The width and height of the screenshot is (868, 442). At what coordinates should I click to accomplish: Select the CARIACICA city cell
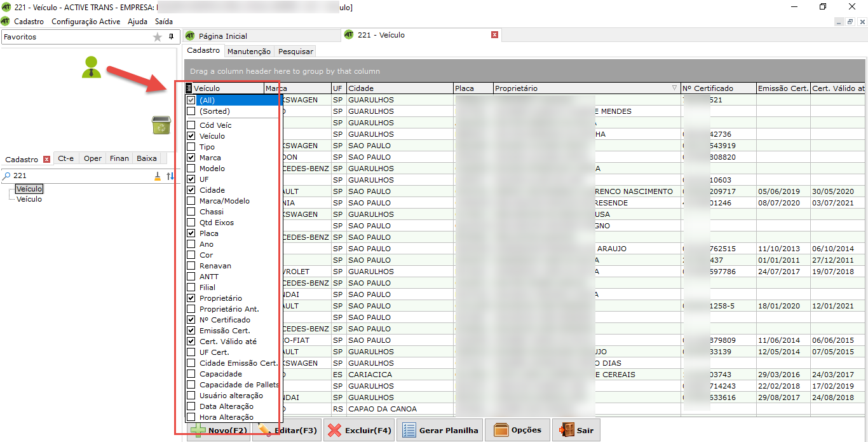pos(400,375)
